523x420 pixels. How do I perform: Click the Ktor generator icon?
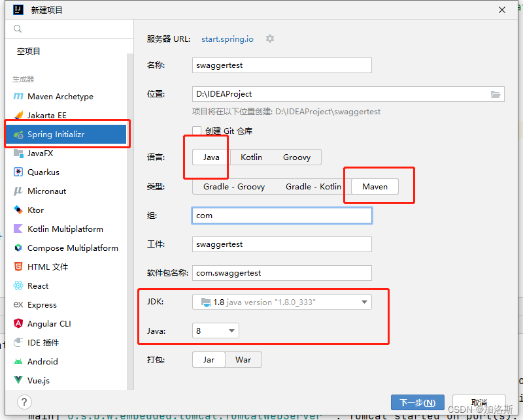pyautogui.click(x=18, y=210)
